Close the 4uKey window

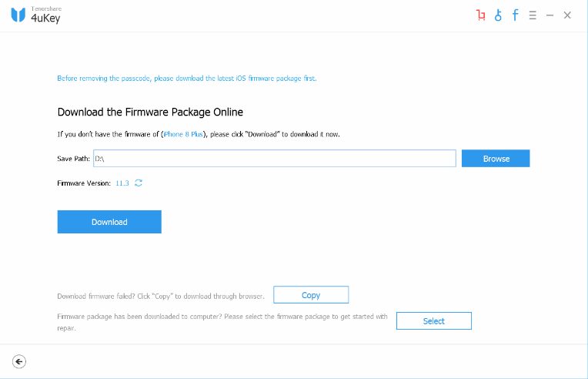click(x=567, y=15)
